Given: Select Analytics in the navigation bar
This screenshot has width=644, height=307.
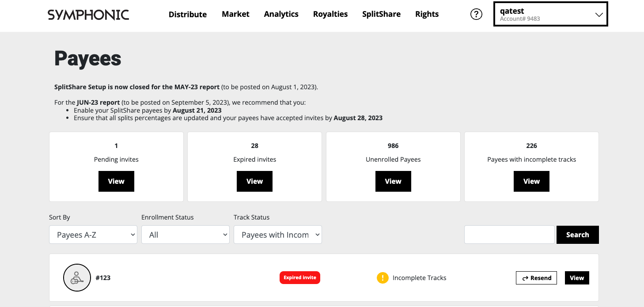Looking at the screenshot, I should click(281, 14).
